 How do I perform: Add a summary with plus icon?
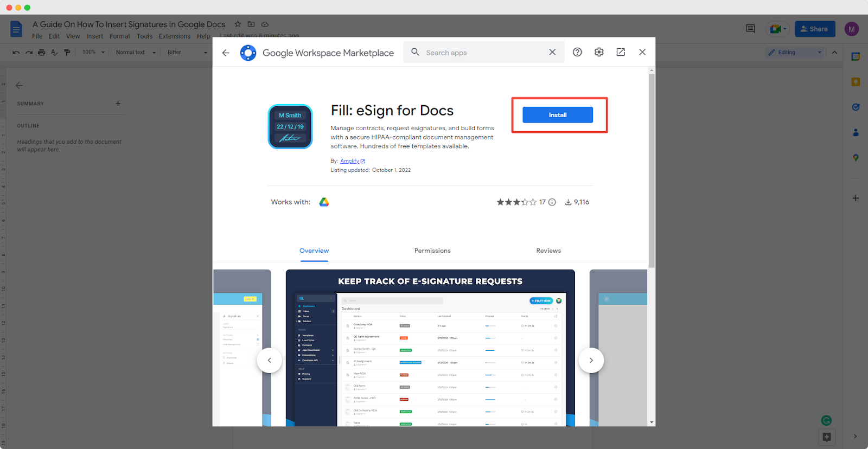[118, 104]
